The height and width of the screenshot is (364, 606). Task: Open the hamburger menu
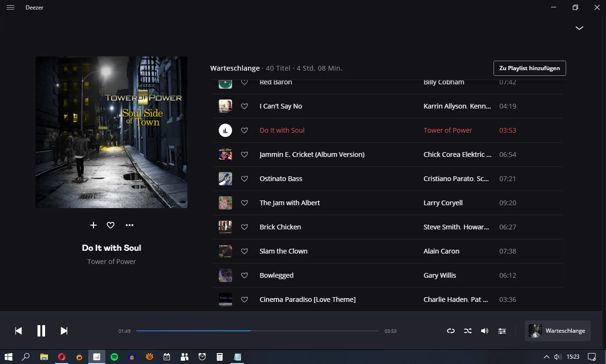pyautogui.click(x=10, y=8)
